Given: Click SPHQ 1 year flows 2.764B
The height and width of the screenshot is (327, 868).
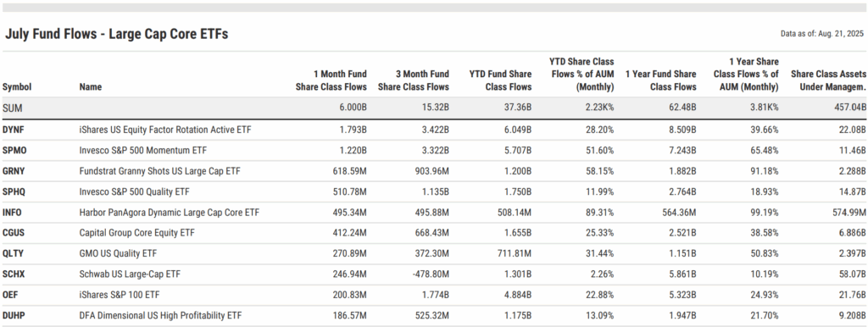Looking at the screenshot, I should tap(683, 192).
